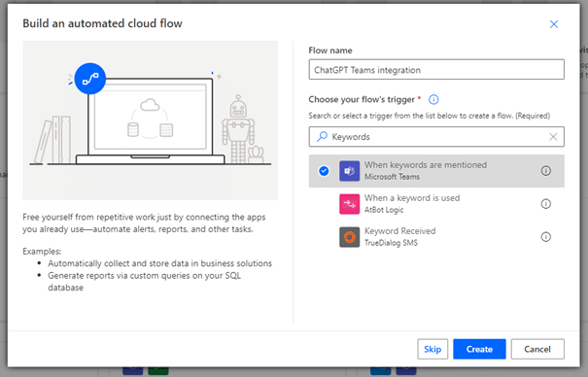This screenshot has width=588, height=377.
Task: Click the Cancel button
Action: (x=537, y=349)
